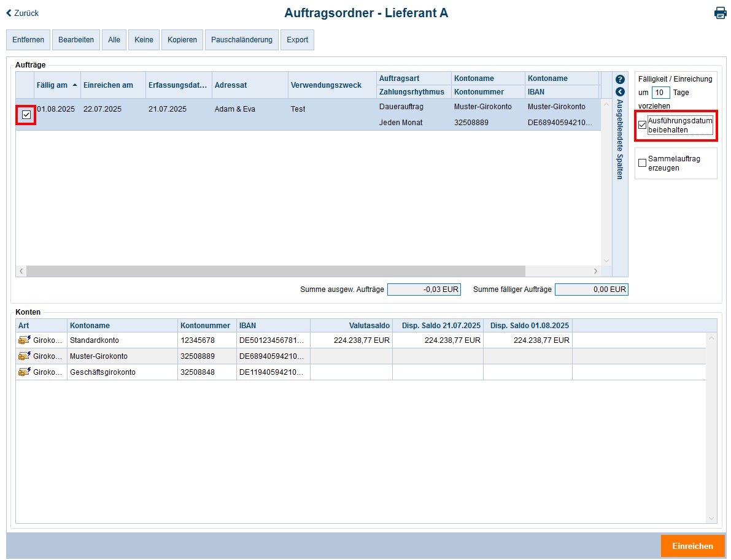The width and height of the screenshot is (731, 560).
Task: Click the Standardkonto account icon
Action: point(25,340)
